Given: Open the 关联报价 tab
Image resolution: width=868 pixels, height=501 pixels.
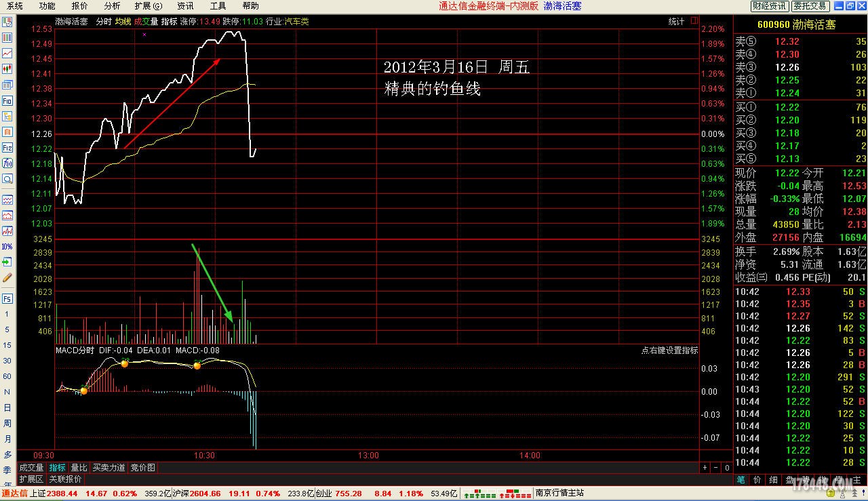Looking at the screenshot, I should 65,479.
